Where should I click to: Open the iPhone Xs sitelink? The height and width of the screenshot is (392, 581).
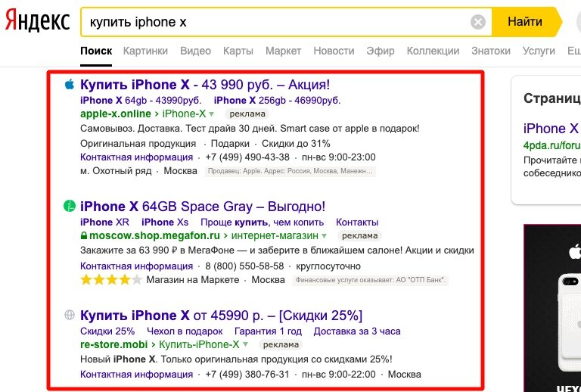click(165, 222)
